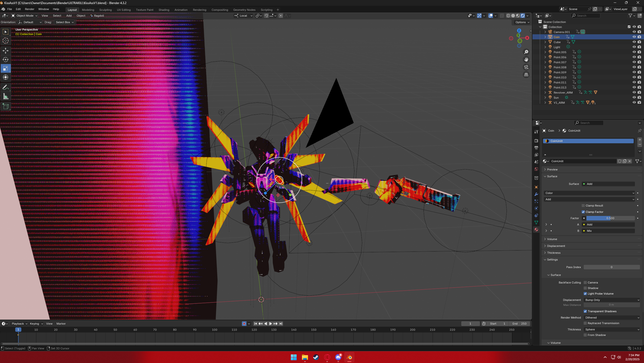Click the B input Mix button
This screenshot has width=644, height=363.
(x=608, y=231)
